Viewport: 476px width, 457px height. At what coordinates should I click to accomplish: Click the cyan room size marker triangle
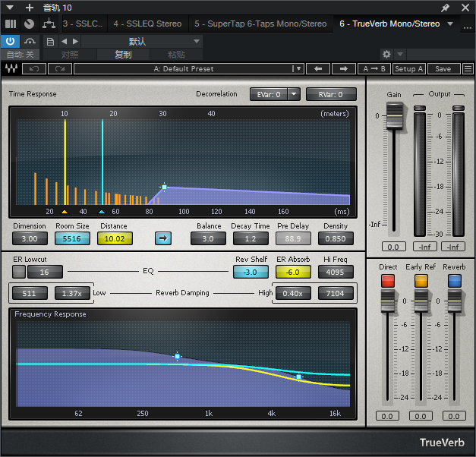pyautogui.click(x=102, y=212)
